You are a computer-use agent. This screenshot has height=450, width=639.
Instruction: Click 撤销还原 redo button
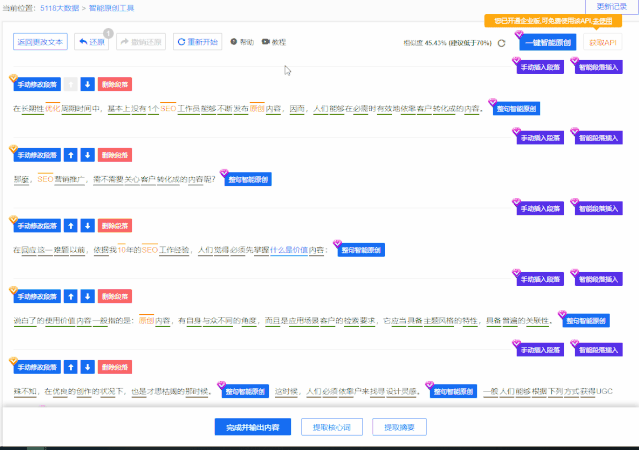[x=141, y=42]
